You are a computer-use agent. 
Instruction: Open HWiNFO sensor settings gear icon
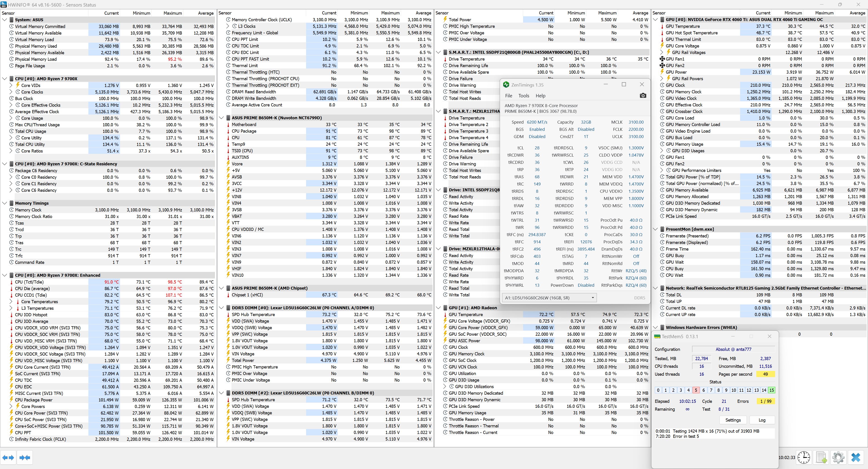pos(838,457)
